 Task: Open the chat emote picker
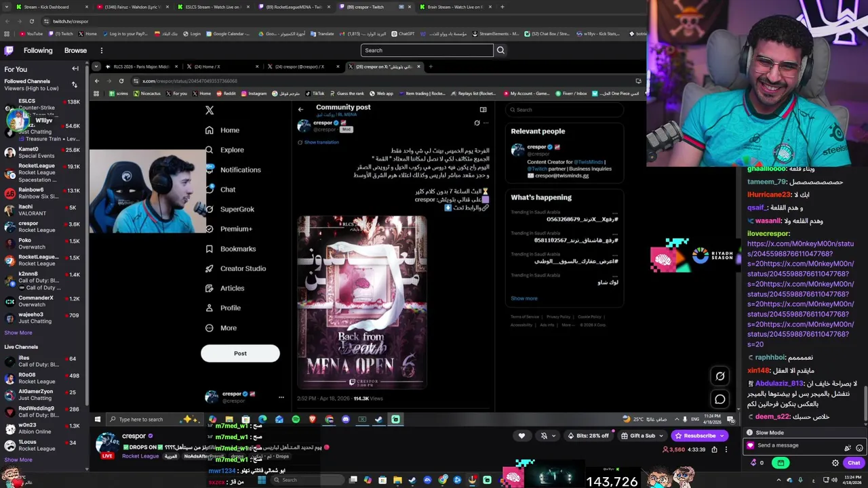(859, 448)
